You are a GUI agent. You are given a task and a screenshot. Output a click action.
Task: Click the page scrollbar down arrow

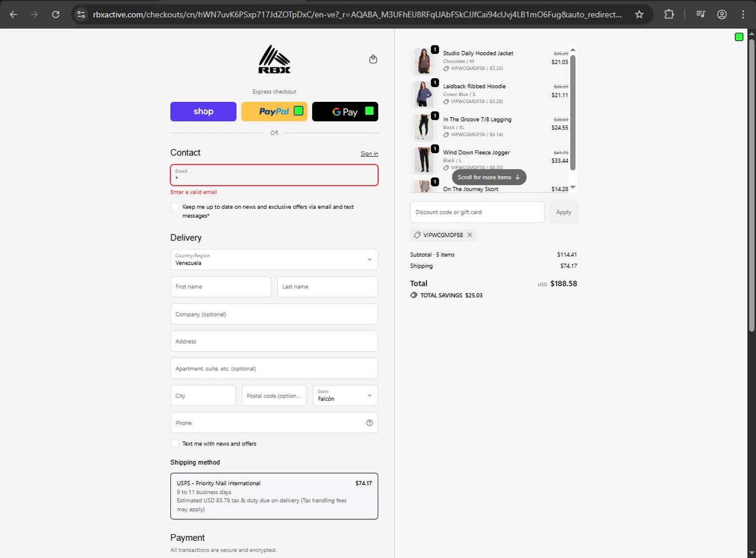tap(751, 553)
